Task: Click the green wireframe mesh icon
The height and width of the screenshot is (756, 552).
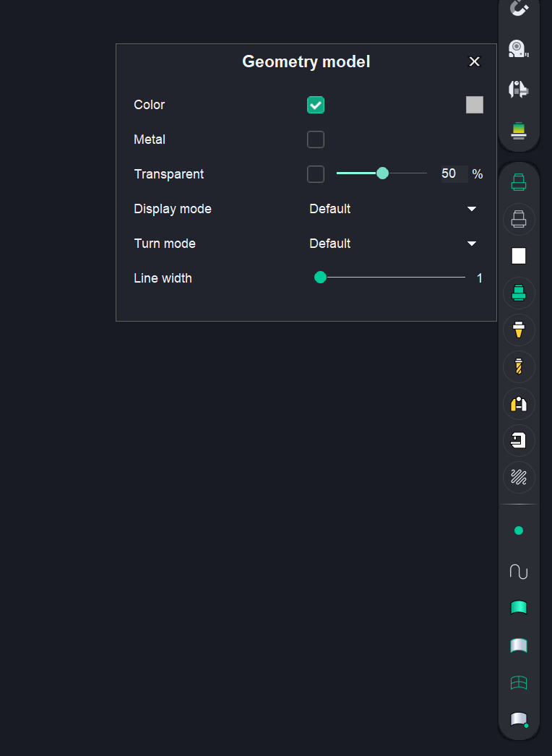Action: click(519, 682)
